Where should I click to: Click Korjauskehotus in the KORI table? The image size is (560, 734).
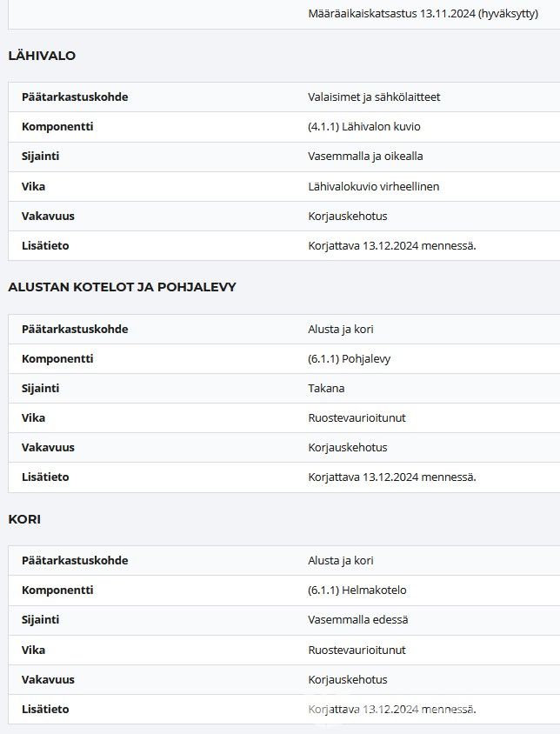pyautogui.click(x=348, y=680)
